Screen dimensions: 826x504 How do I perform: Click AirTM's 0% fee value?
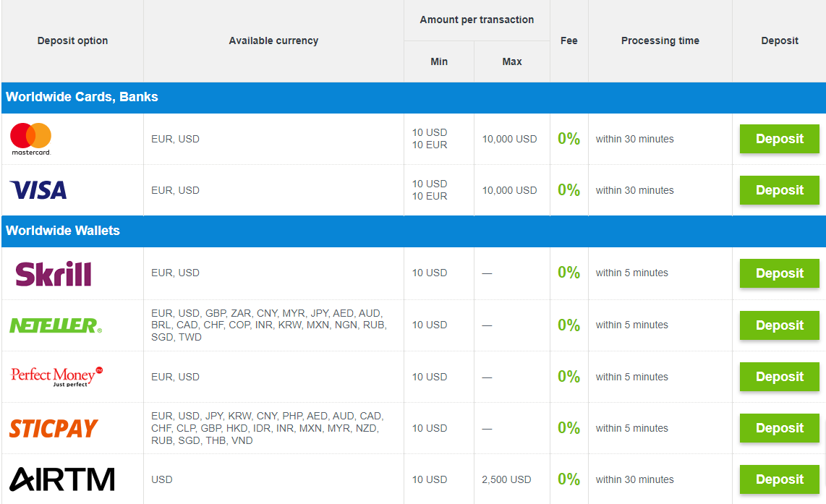[569, 479]
